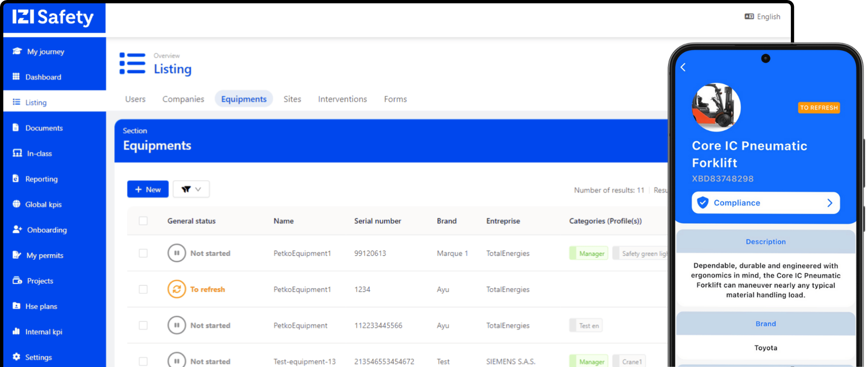The height and width of the screenshot is (367, 868).
Task: Open My permits in sidebar
Action: click(44, 255)
